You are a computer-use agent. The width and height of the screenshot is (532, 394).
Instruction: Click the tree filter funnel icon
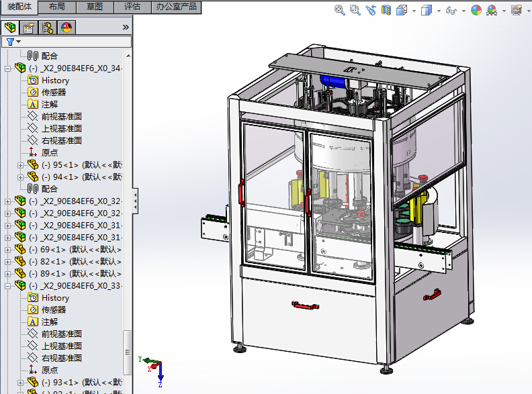point(10,42)
